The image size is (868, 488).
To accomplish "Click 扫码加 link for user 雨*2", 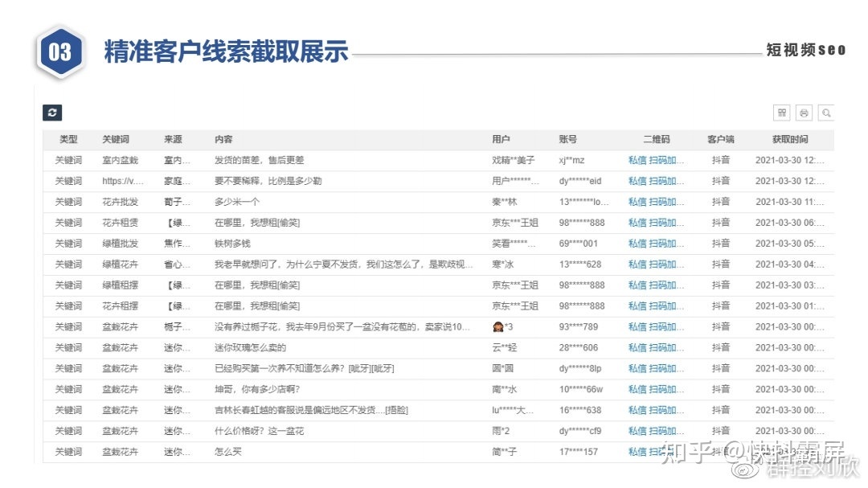I will pyautogui.click(x=666, y=432).
